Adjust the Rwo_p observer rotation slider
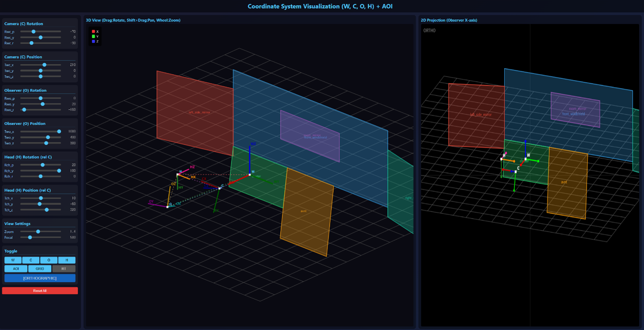The image size is (644, 330). click(x=41, y=98)
